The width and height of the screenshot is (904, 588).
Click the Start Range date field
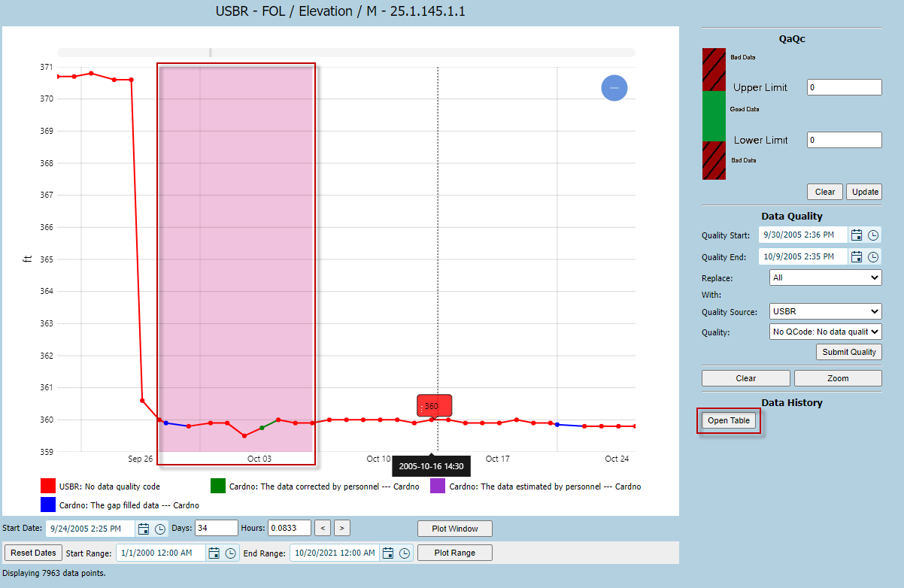click(x=160, y=553)
